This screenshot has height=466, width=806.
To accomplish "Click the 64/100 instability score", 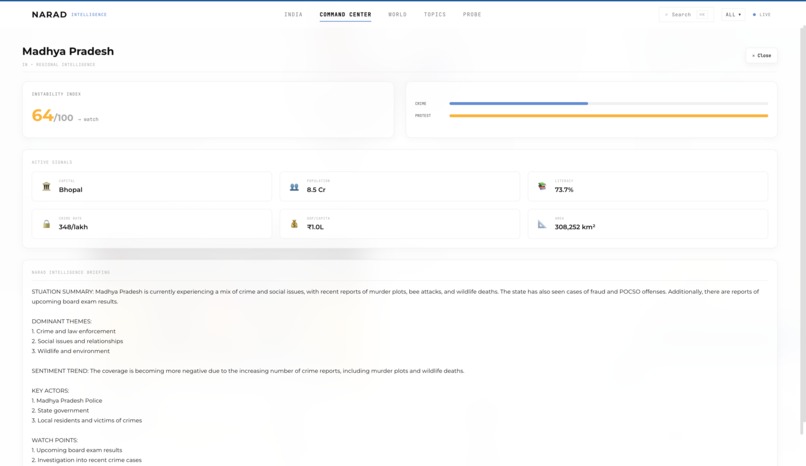I will (52, 116).
